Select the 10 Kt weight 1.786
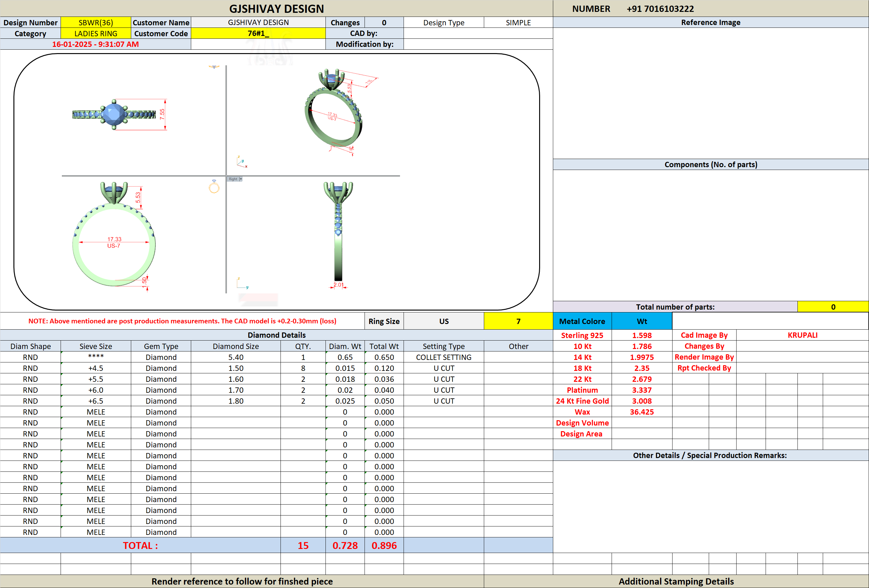Image resolution: width=869 pixels, height=588 pixels. (x=642, y=346)
